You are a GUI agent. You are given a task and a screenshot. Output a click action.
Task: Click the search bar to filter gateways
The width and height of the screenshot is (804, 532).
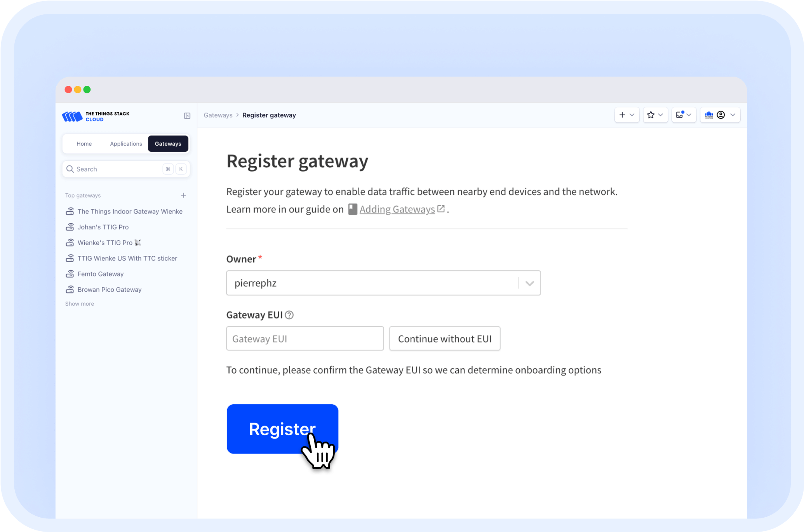click(126, 169)
